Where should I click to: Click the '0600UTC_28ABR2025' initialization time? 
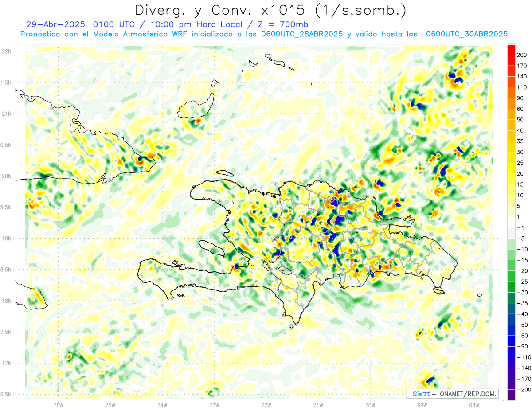click(302, 34)
